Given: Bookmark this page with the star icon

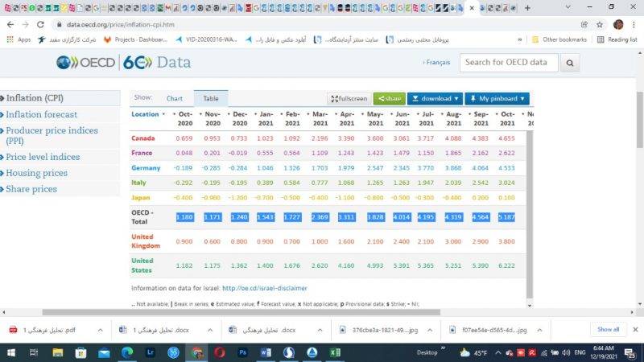Looking at the screenshot, I should tap(600, 24).
